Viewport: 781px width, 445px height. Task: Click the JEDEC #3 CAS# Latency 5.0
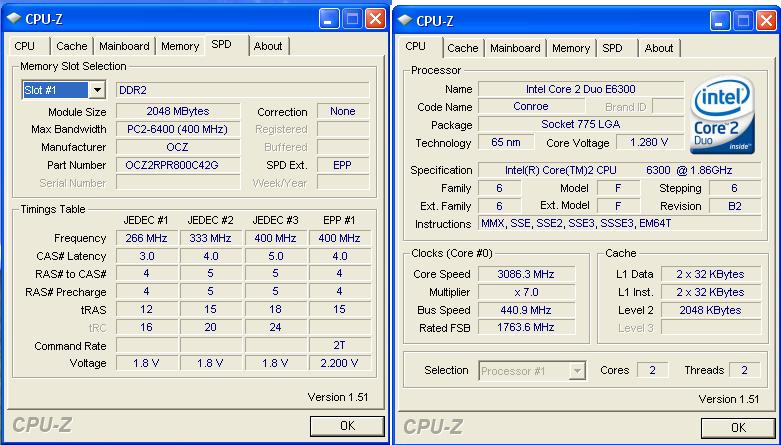275,256
